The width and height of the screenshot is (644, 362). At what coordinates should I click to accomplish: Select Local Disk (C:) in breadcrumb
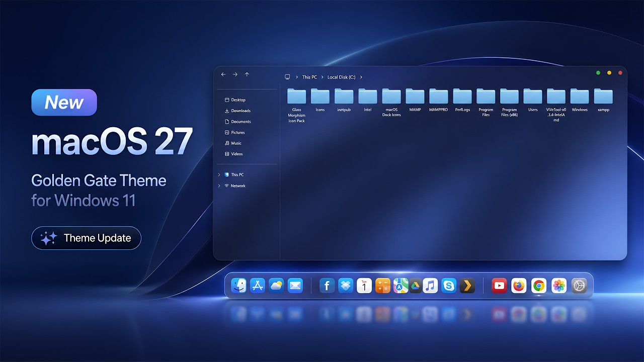pos(341,77)
